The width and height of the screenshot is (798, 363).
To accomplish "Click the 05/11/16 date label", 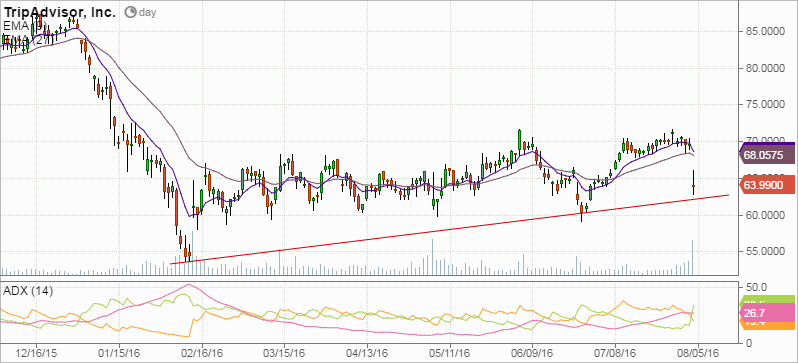I will pos(450,352).
